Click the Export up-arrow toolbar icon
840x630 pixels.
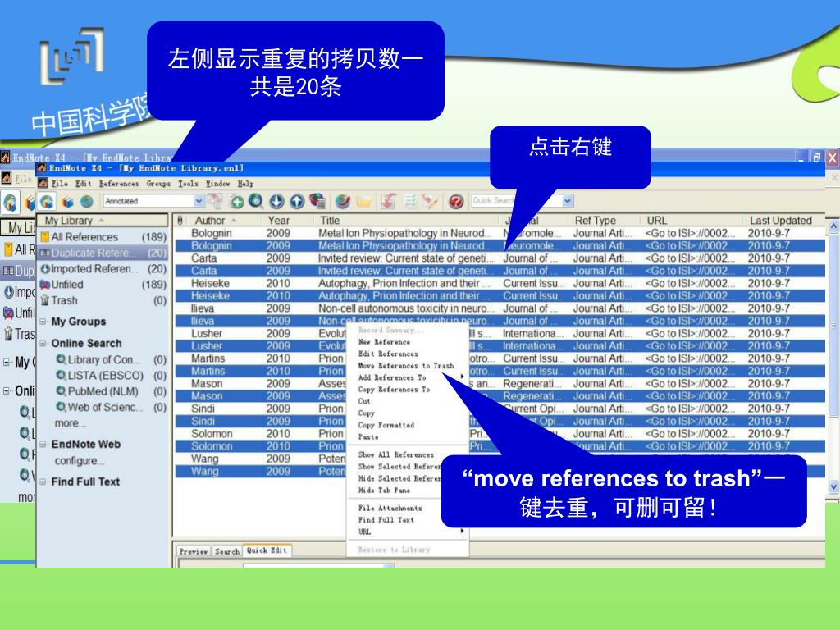pyautogui.click(x=297, y=202)
